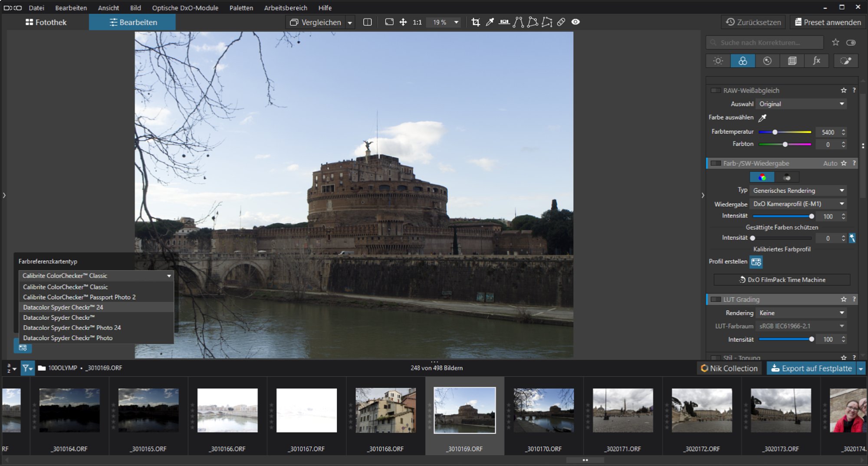This screenshot has width=868, height=466.
Task: Switch to the Fotothek tab
Action: (x=46, y=22)
